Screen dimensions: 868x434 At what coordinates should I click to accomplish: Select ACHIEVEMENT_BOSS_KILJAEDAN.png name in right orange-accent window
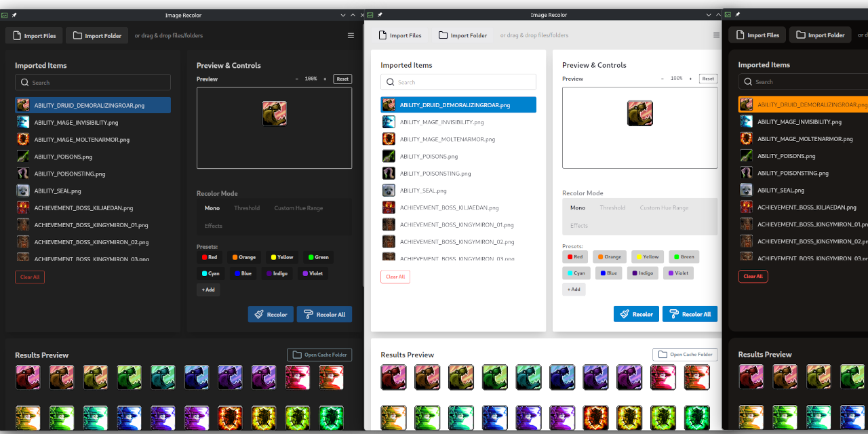(x=807, y=207)
